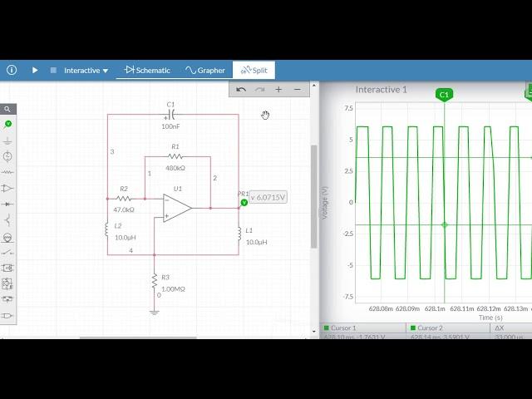Open the op-amp analog components group
532x399 pixels.
coord(7,189)
